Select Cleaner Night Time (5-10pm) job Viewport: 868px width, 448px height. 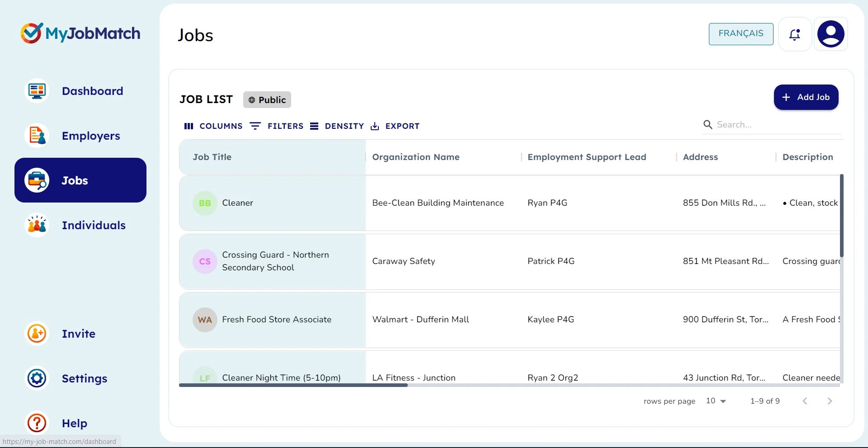coord(281,377)
